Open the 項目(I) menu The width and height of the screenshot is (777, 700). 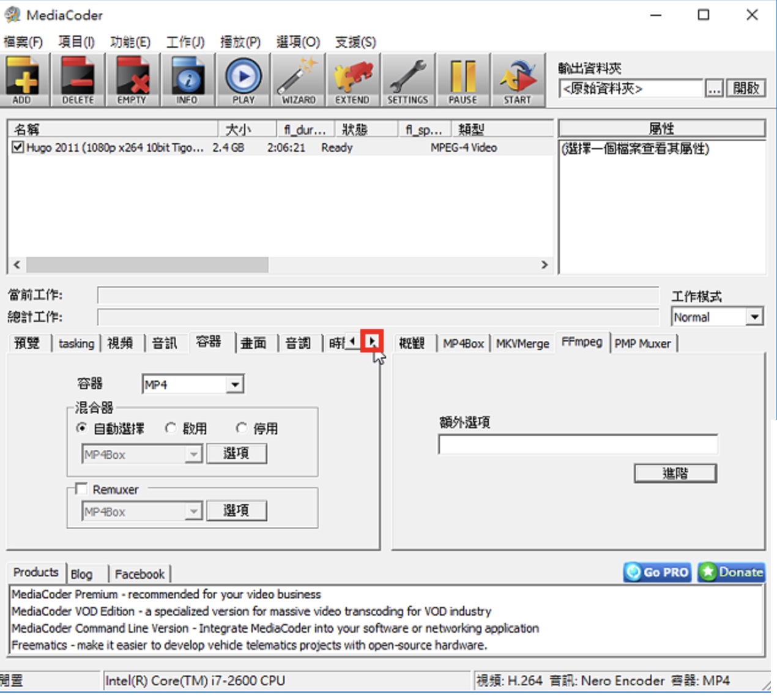point(76,42)
